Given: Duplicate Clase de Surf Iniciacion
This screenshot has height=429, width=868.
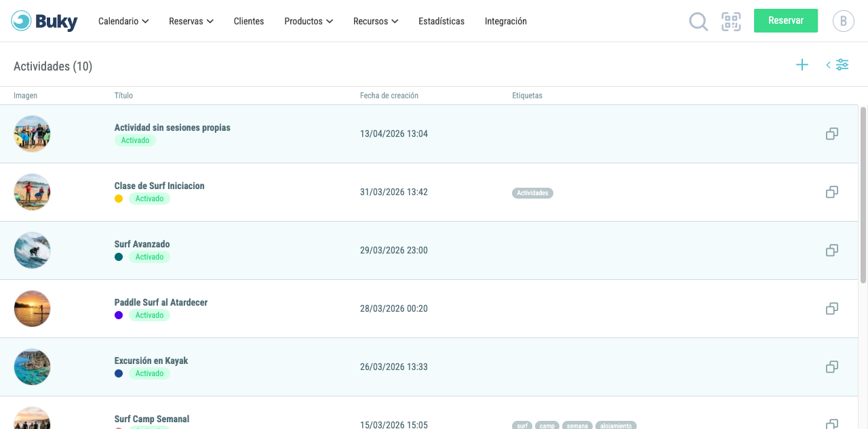Looking at the screenshot, I should 832,192.
